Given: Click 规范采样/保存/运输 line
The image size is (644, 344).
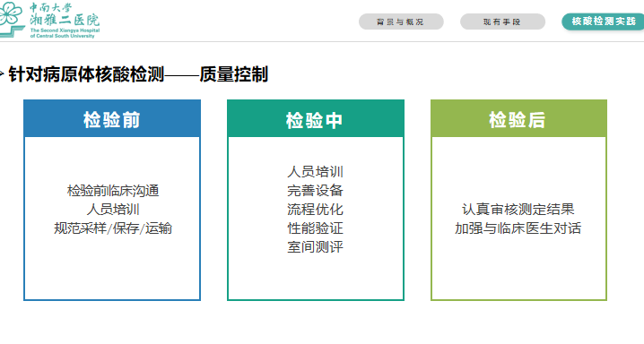Looking at the screenshot, I should (x=113, y=228).
